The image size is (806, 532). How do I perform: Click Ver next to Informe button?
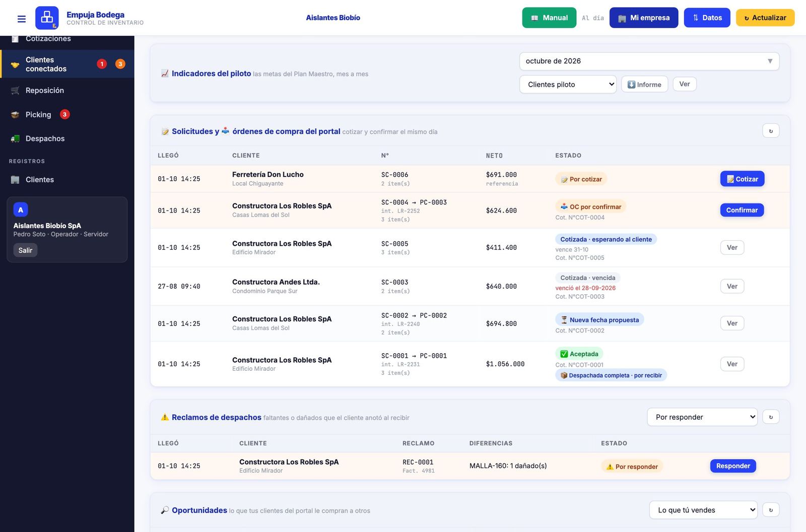tap(685, 84)
